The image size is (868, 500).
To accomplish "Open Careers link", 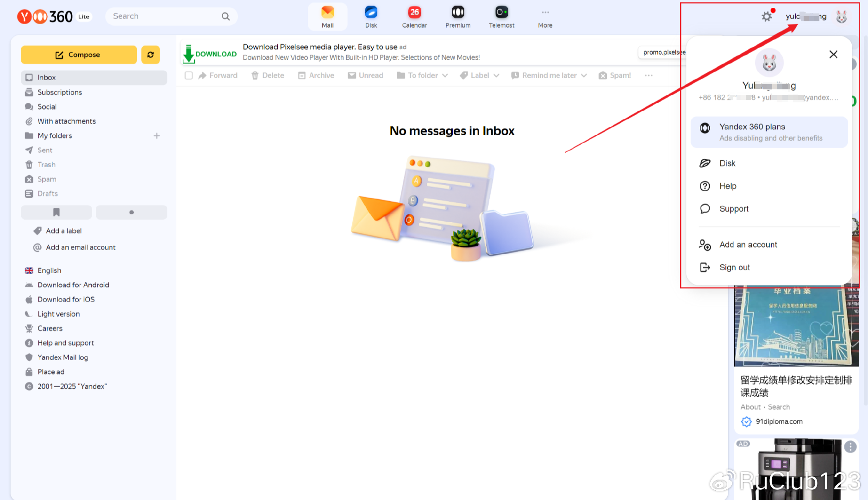I will (x=50, y=328).
